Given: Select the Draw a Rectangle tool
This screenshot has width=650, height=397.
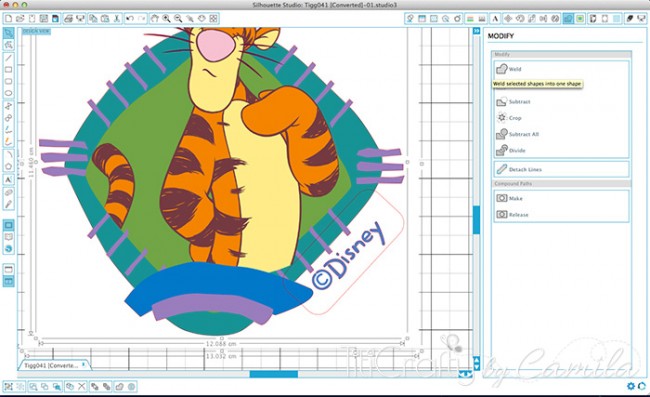Looking at the screenshot, I should pos(8,70).
